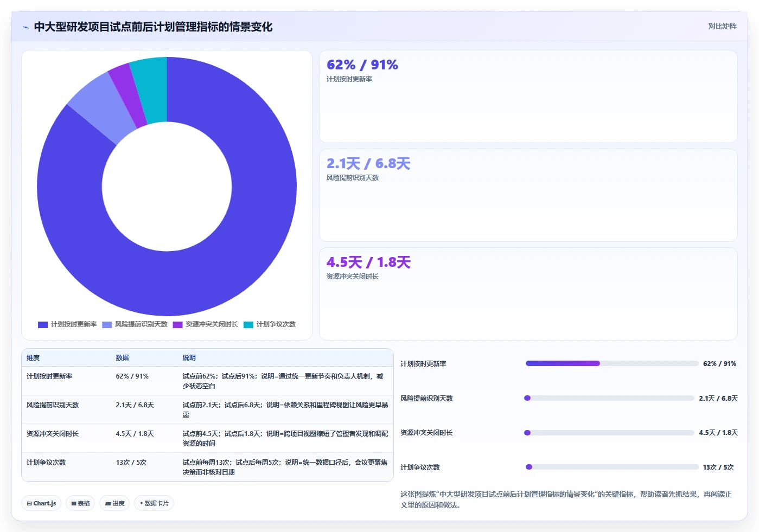Screen dimensions: 759x532
Task: Click the 计划按时更新率 caption in the first card
Action: pyautogui.click(x=349, y=79)
